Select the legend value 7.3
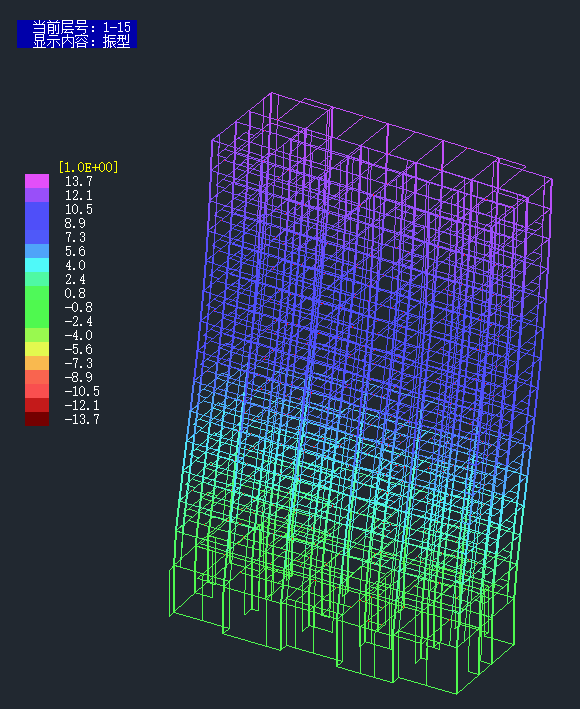This screenshot has width=580, height=709. [x=75, y=237]
